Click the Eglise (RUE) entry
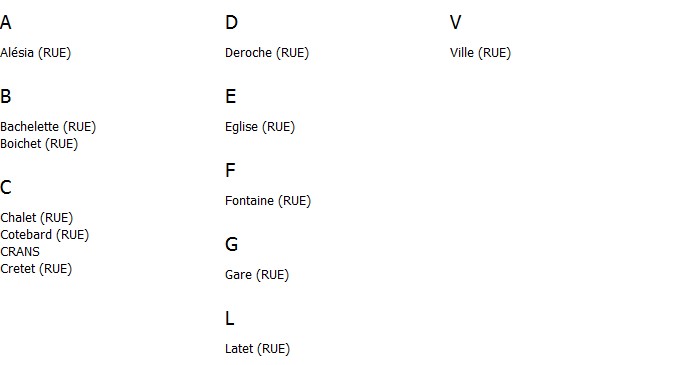Image resolution: width=675 pixels, height=365 pixels. point(260,127)
